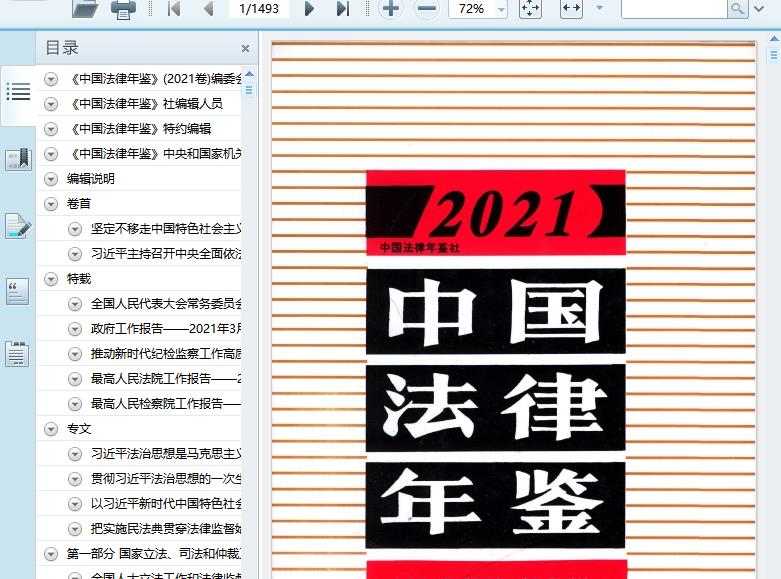This screenshot has height=579, width=781.
Task: Open 全国人民代表大会常务委员会 chapter
Action: coord(166,304)
